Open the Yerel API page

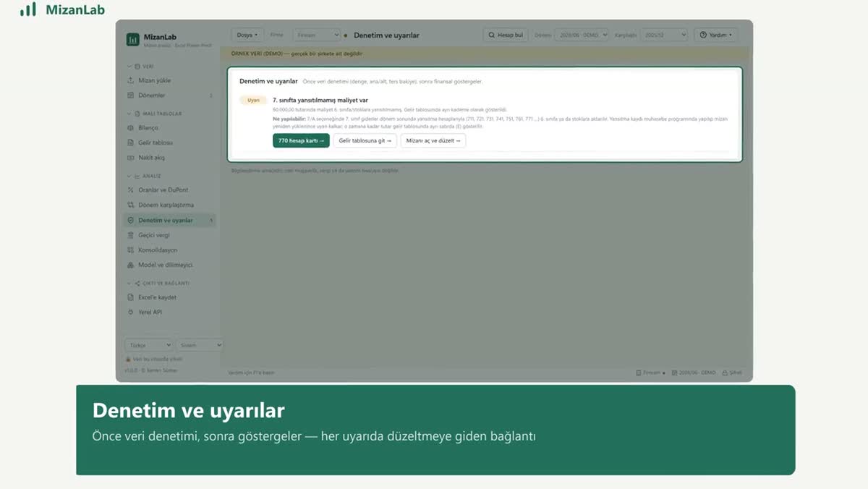[x=170, y=312]
